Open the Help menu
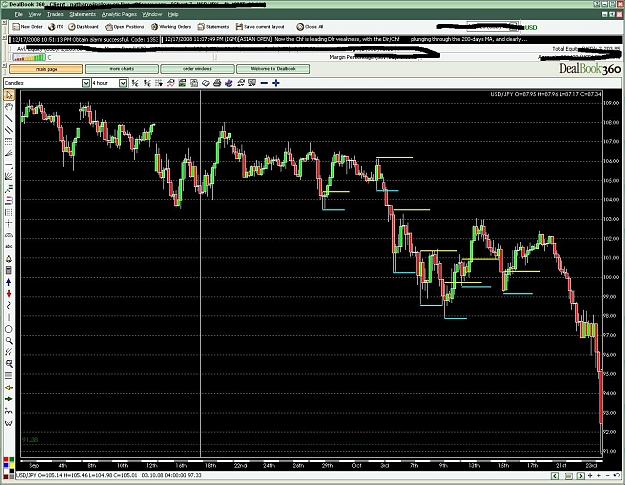Screen dimensions: 625x485 tap(173, 14)
